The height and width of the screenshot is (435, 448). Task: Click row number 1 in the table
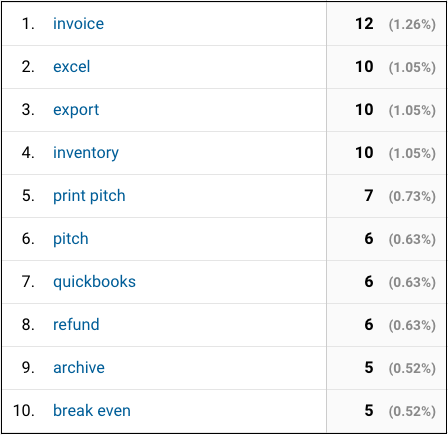[28, 24]
